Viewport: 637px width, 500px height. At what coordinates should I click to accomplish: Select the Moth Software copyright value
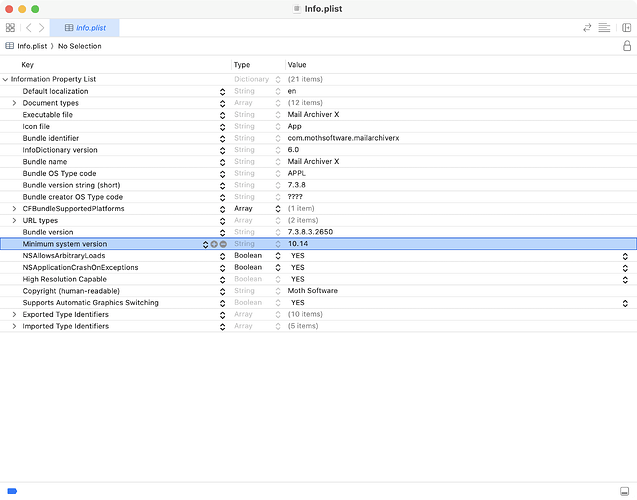(313, 291)
